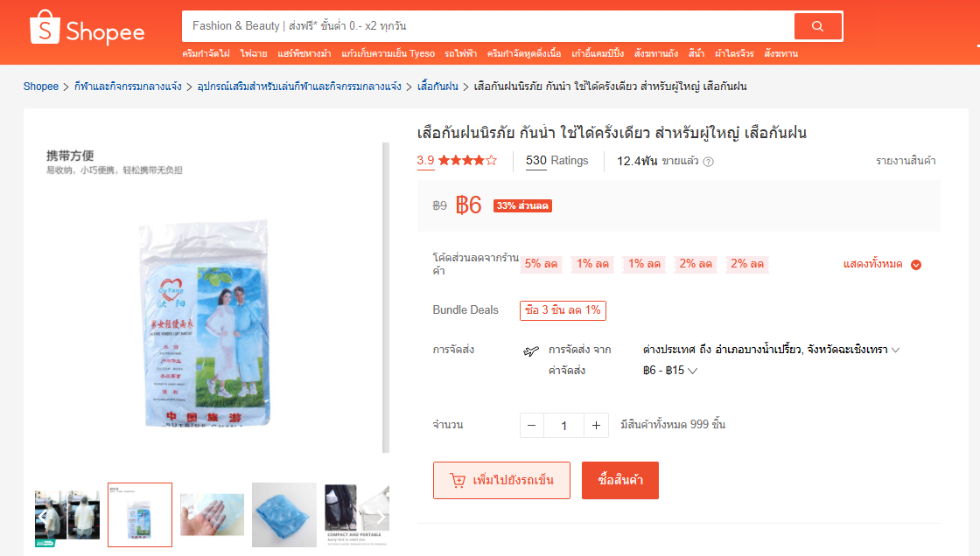Click the add to cart button

coord(502,481)
